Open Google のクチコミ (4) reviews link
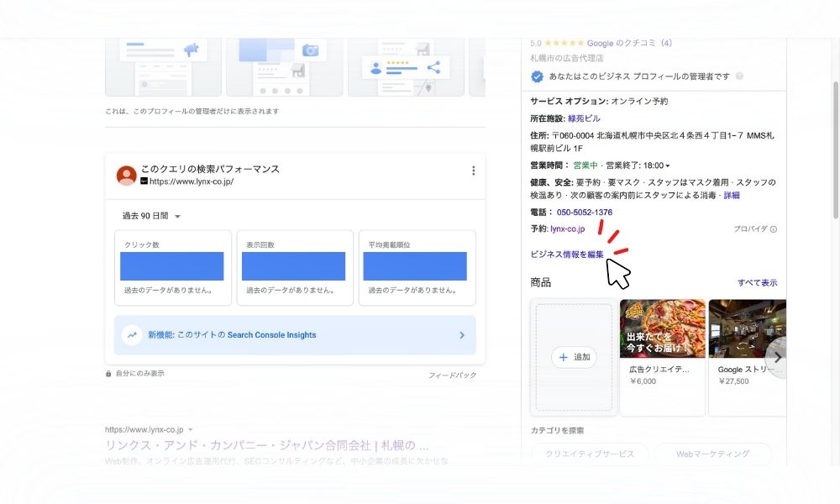 pos(629,43)
